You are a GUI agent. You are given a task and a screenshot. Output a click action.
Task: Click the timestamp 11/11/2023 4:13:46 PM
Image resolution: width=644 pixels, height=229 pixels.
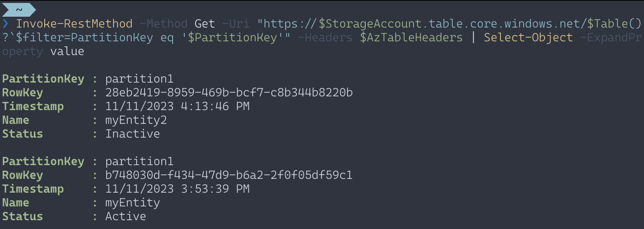177,106
